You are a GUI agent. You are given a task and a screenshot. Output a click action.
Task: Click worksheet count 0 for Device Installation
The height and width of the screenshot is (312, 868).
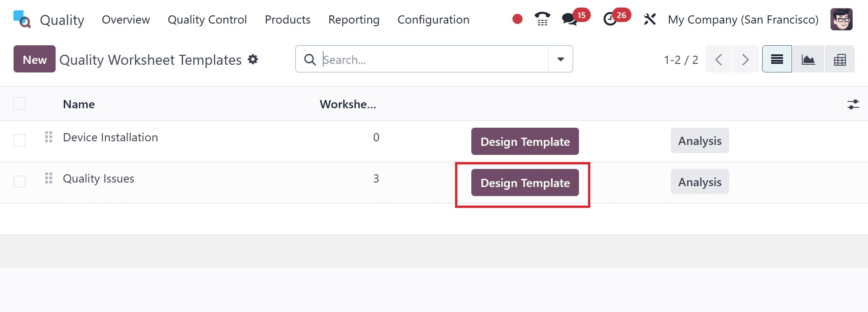(376, 137)
